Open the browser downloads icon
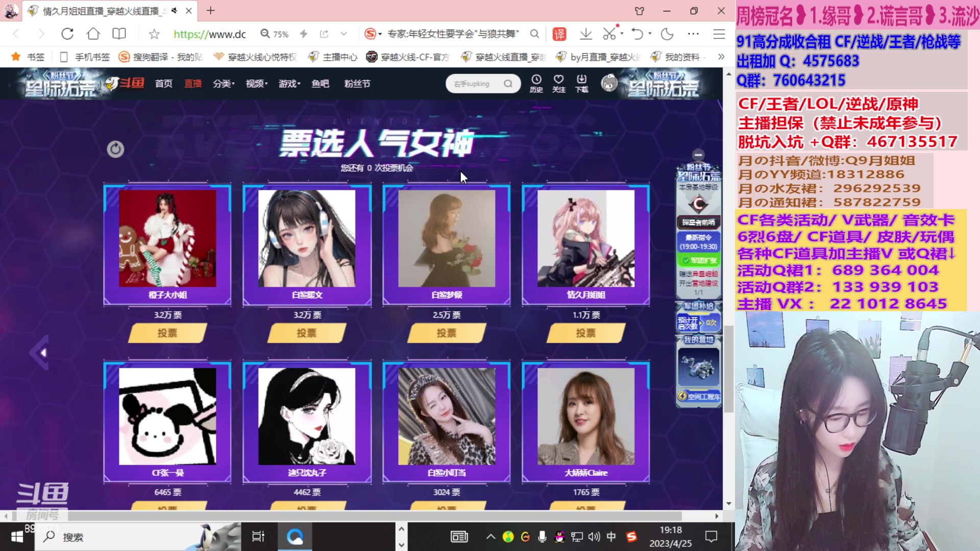This screenshot has height=551, width=980. pyautogui.click(x=586, y=34)
